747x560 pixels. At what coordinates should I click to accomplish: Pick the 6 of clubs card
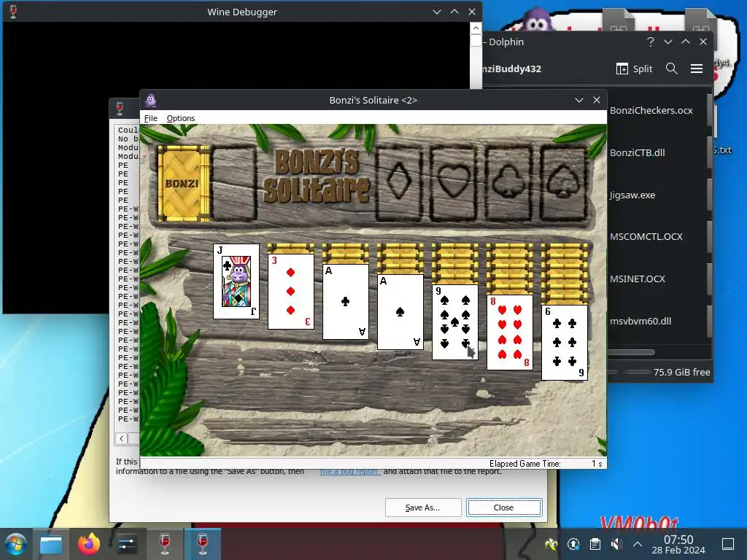click(x=565, y=343)
